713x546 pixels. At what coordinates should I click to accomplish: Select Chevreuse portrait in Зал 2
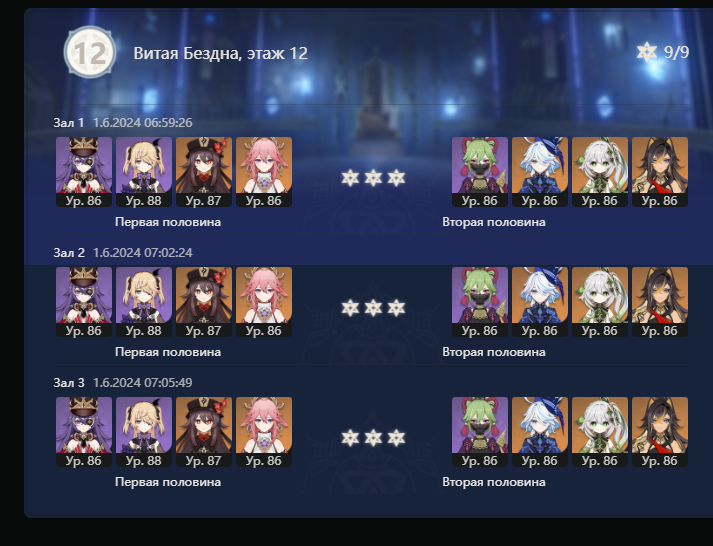tap(84, 302)
